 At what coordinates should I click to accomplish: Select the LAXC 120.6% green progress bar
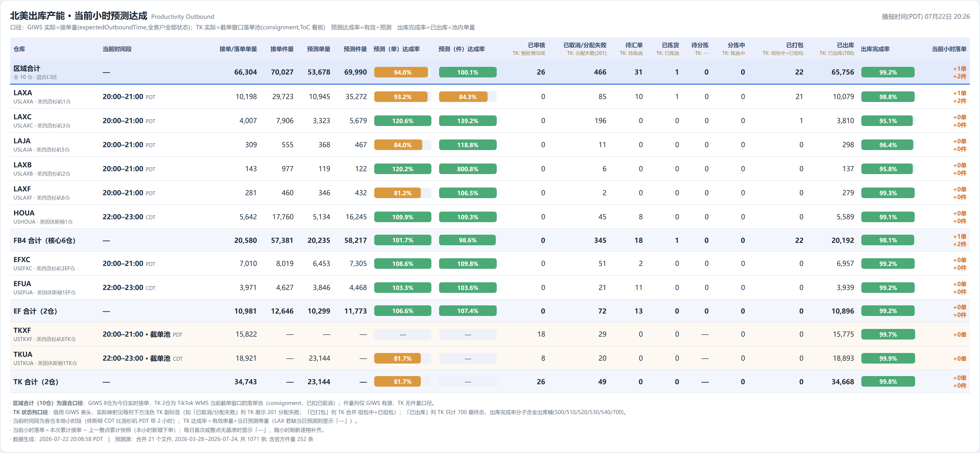[403, 121]
